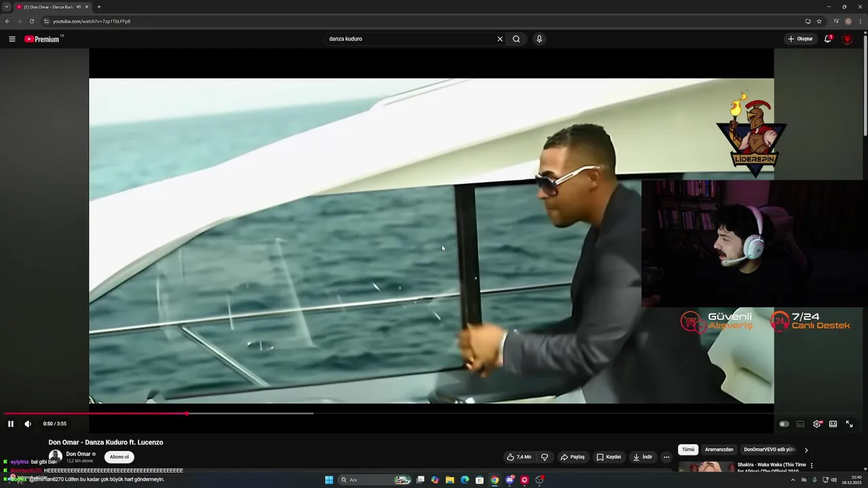
Task: Run search with magnifier button
Action: tap(516, 39)
